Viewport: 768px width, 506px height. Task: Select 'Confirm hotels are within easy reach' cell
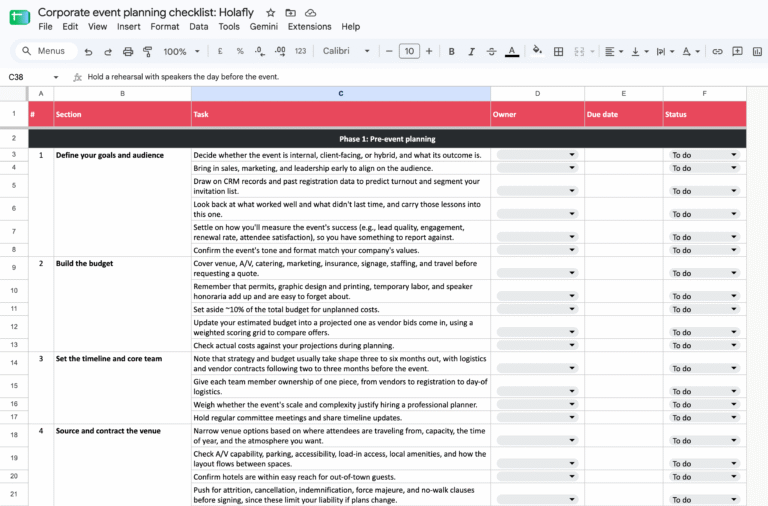click(x=341, y=477)
